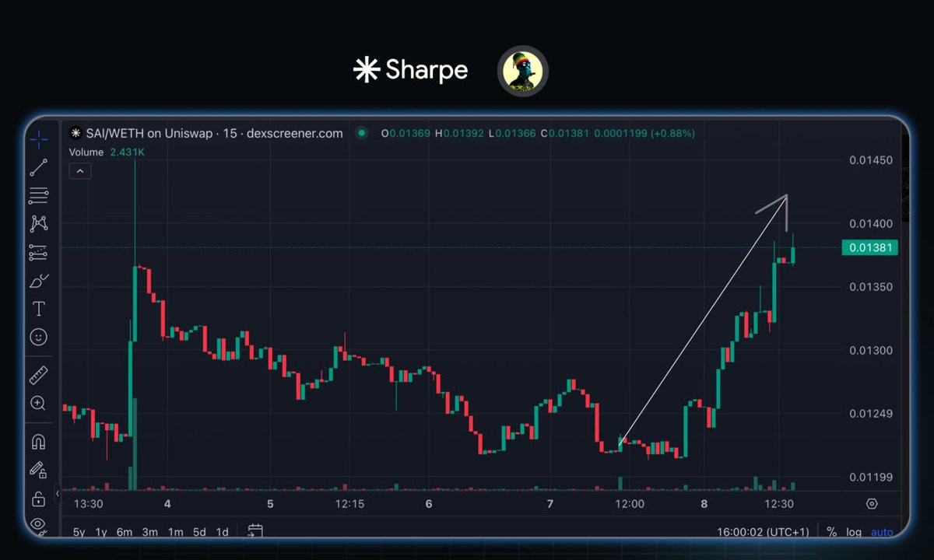Toggle log scale mode
Screen dimensions: 934x560
[x=855, y=532]
